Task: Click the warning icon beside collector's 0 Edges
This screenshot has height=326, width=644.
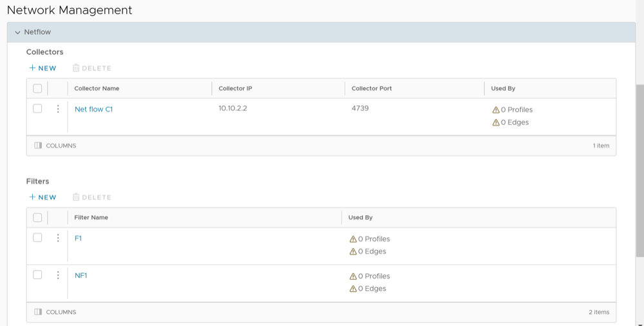Action: point(496,122)
